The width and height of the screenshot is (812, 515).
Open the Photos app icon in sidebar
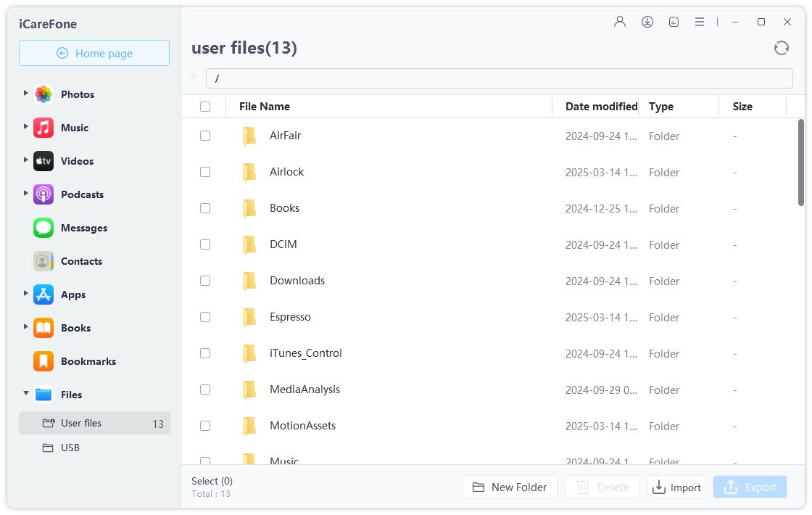43,94
